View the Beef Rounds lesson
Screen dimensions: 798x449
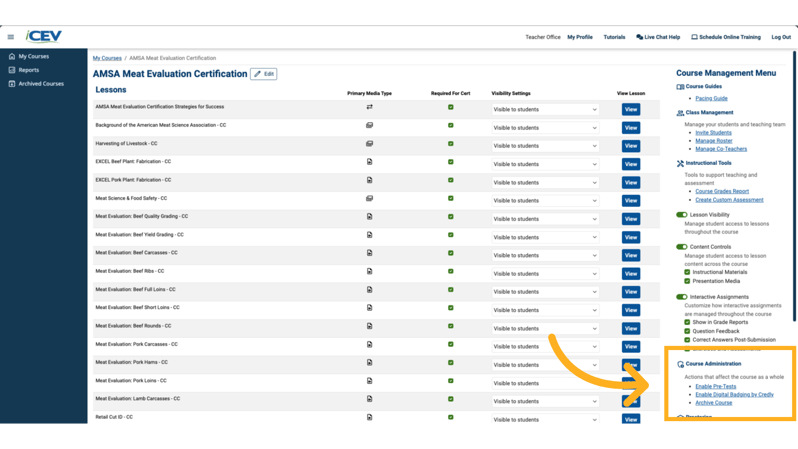(x=631, y=328)
